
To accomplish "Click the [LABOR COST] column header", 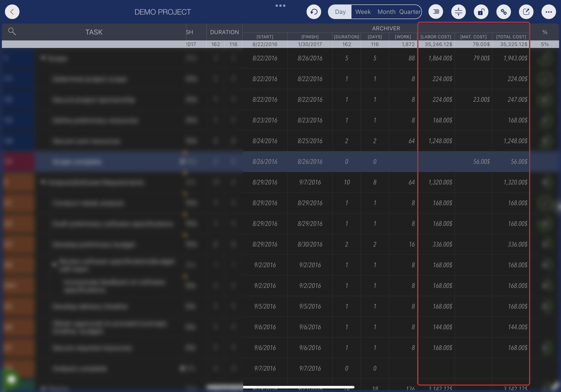I will (436, 37).
